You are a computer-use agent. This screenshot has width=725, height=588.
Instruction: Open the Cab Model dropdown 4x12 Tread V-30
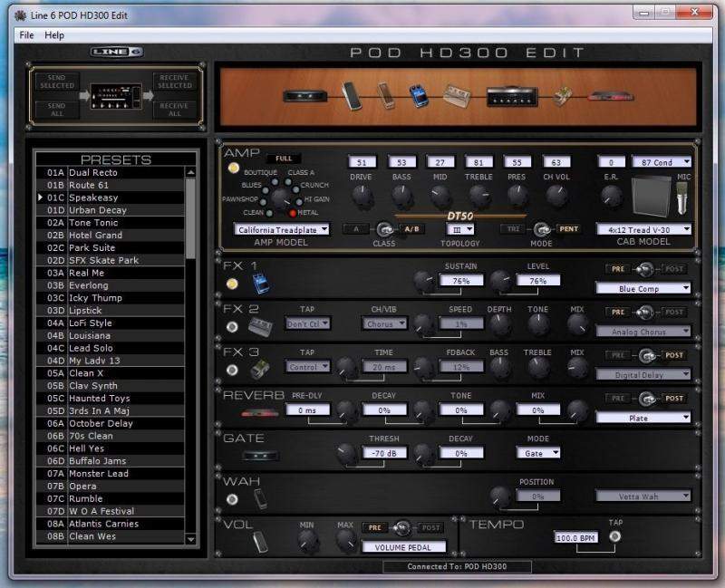click(643, 230)
